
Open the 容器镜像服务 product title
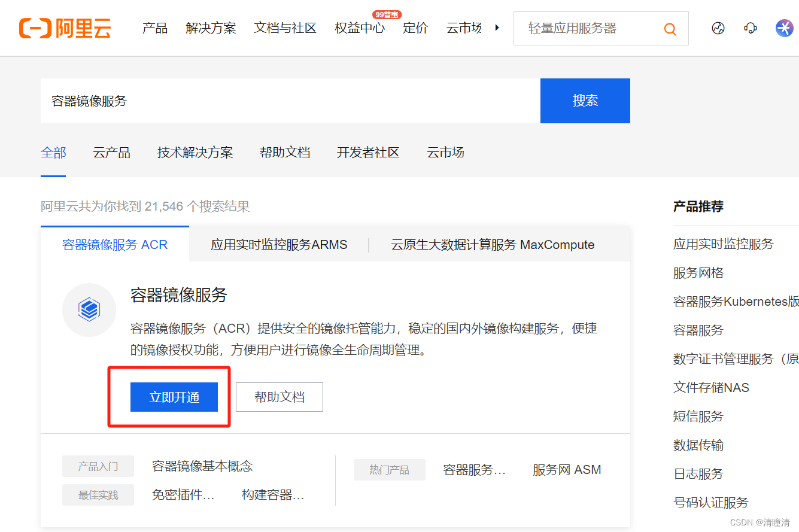click(x=179, y=295)
